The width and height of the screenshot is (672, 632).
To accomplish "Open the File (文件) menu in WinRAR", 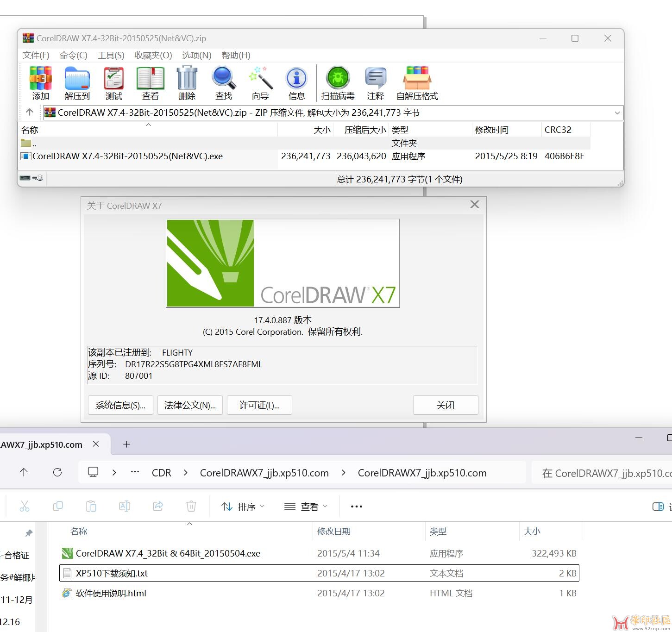I will (x=36, y=55).
